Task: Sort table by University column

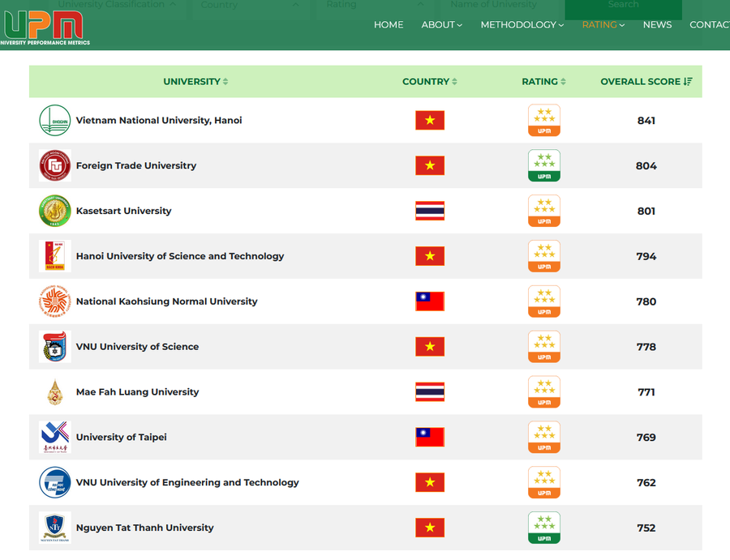Action: coord(195,82)
